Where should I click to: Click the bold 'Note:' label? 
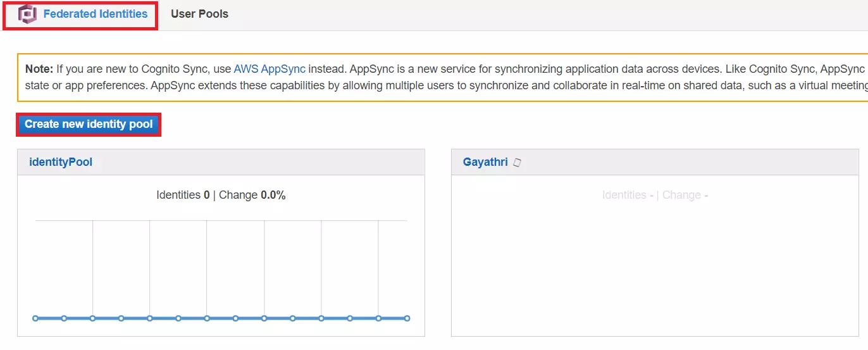point(39,68)
